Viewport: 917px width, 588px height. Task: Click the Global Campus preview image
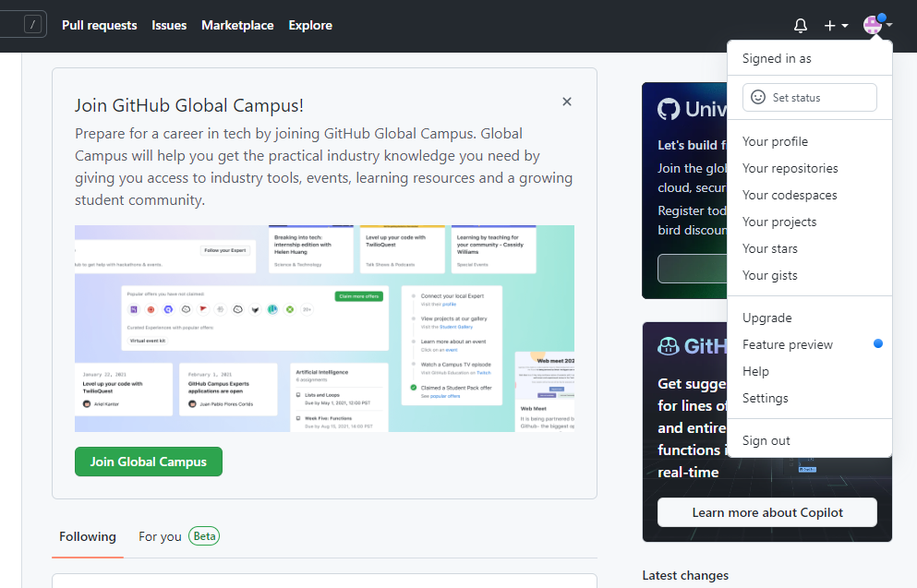click(x=324, y=329)
